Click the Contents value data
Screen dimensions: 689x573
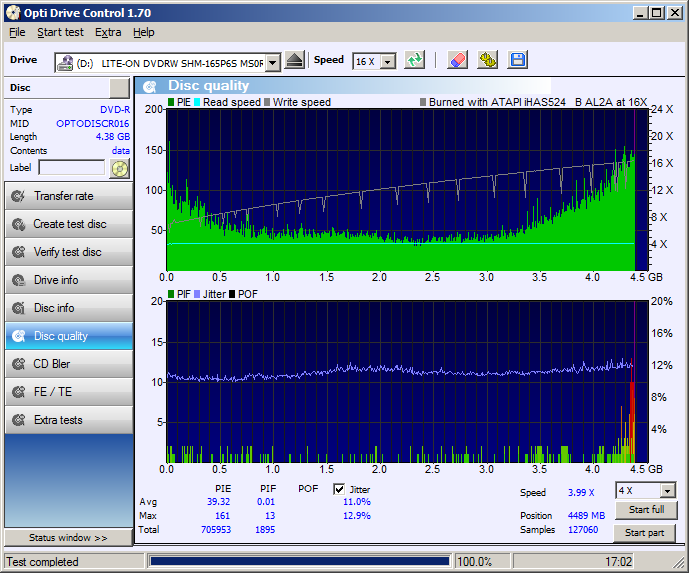(x=120, y=151)
